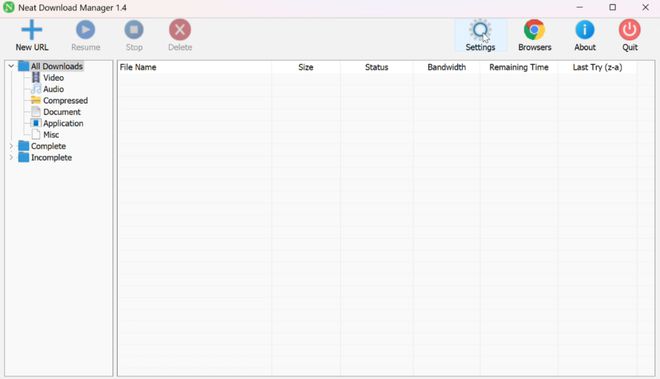Select the Incomplete label in tree
The width and height of the screenshot is (660, 379).
tap(51, 157)
